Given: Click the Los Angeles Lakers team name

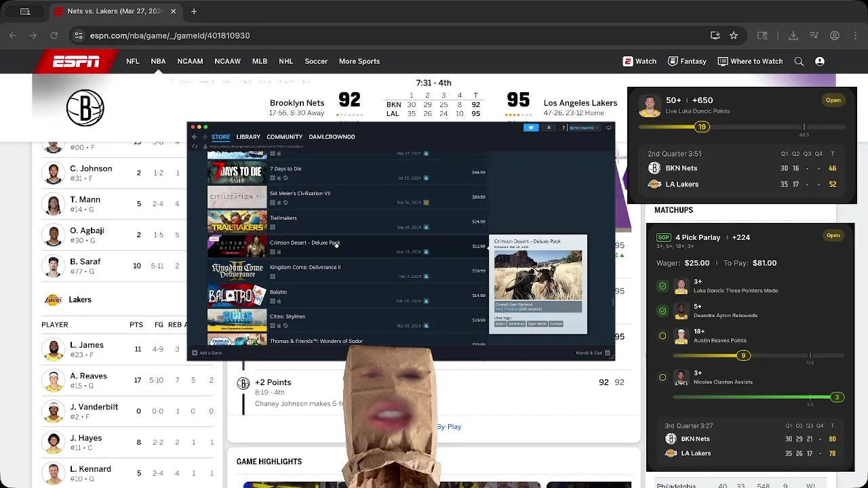Looking at the screenshot, I should click(x=580, y=103).
